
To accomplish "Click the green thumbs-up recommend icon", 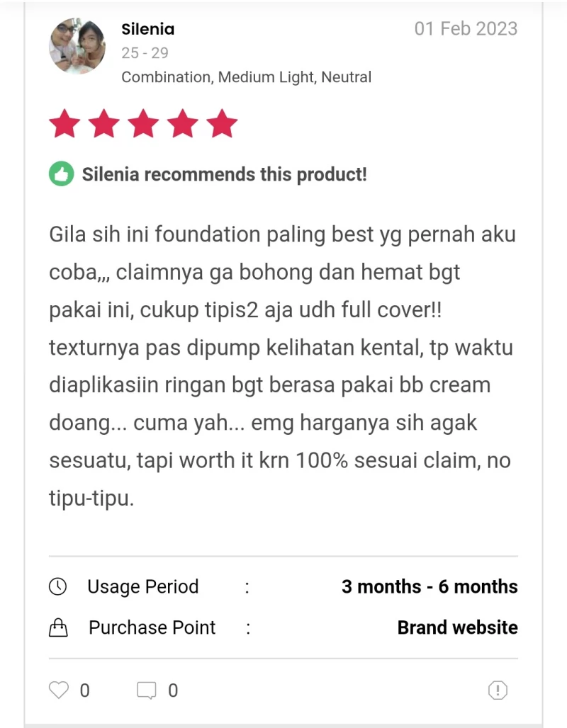I will (x=61, y=174).
